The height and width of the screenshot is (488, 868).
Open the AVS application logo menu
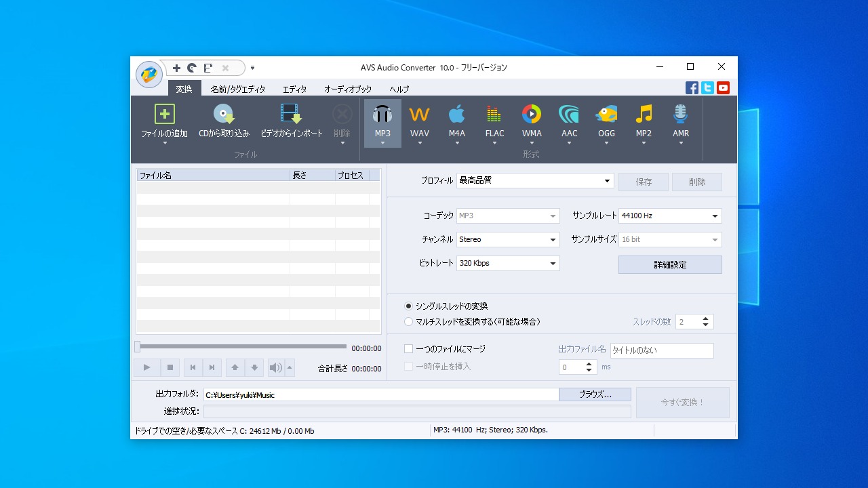coord(149,74)
